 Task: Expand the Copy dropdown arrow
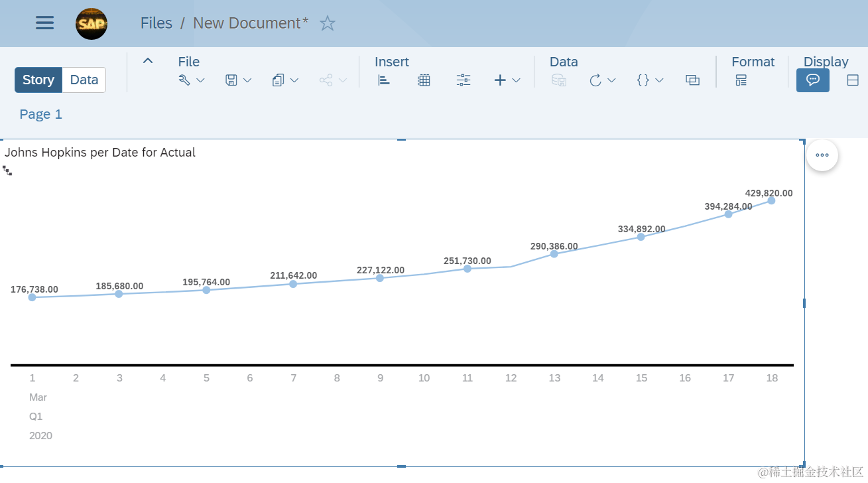click(294, 80)
